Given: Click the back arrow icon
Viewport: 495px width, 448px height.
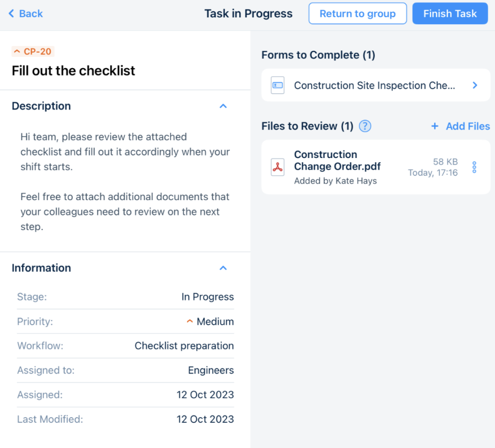Looking at the screenshot, I should 12,14.
